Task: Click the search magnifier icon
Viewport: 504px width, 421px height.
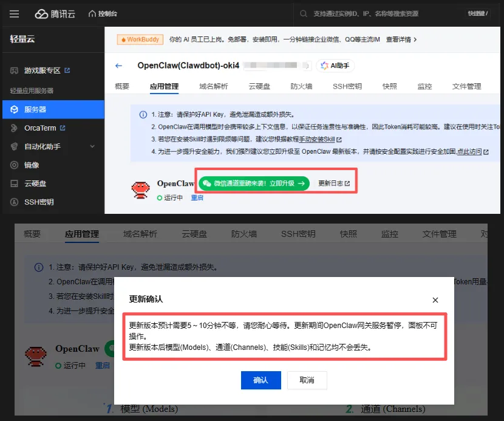Action: (303, 13)
